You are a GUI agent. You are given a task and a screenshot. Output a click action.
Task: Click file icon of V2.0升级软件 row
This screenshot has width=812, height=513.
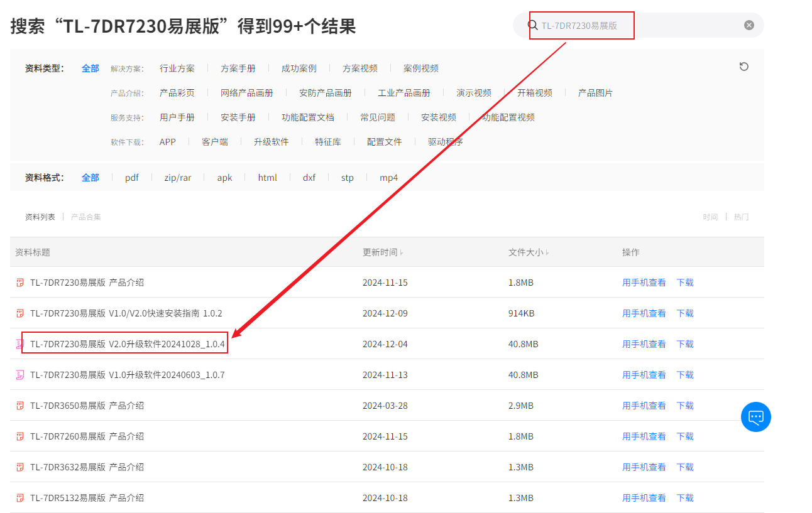click(x=20, y=344)
